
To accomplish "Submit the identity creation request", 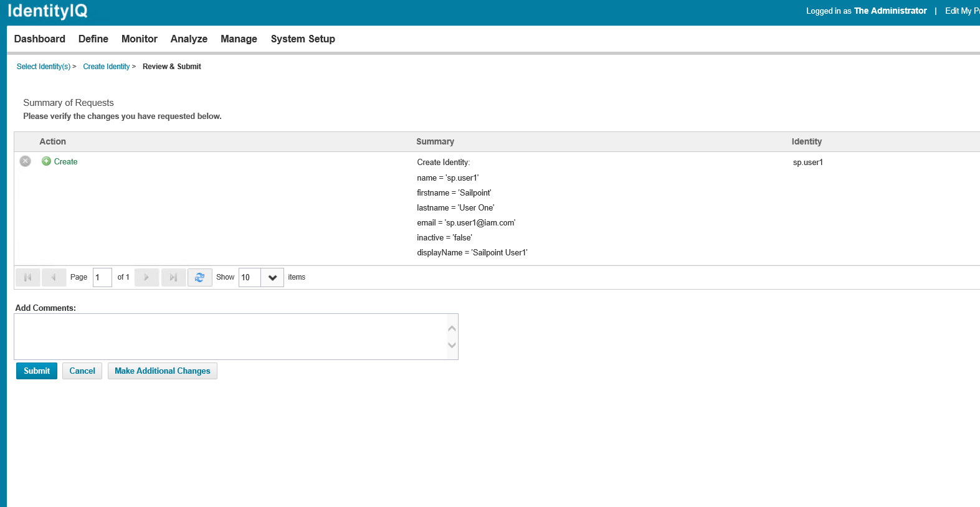I will (x=37, y=371).
